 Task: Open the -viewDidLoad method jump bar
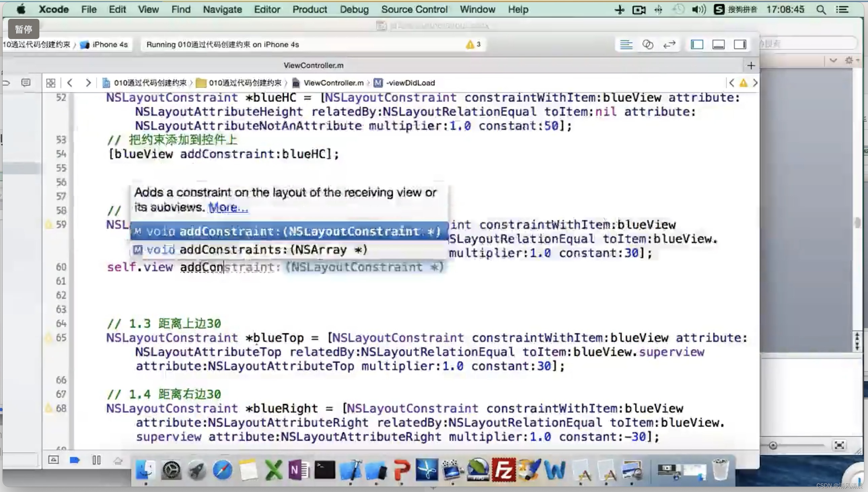pyautogui.click(x=410, y=83)
